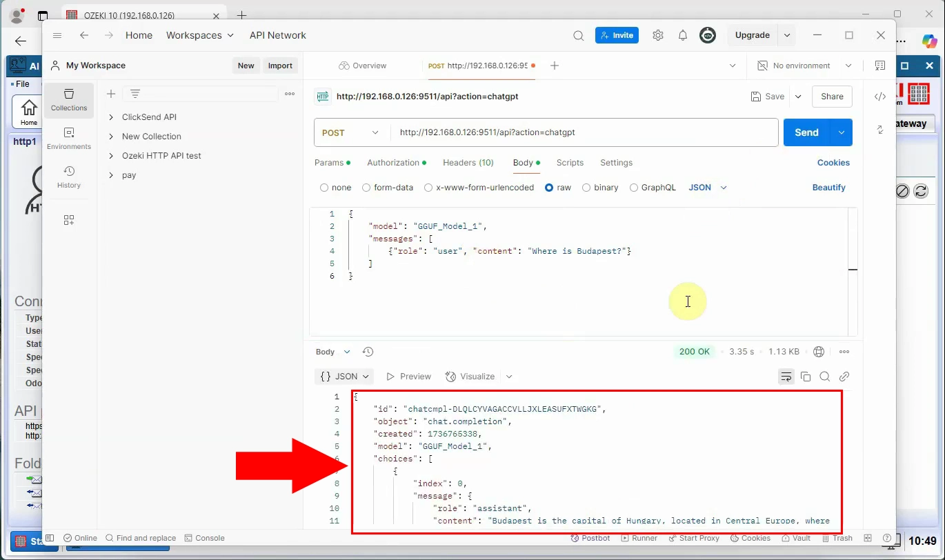Open the environment quick look icon
Screen dimensions: 945x560
[880, 66]
